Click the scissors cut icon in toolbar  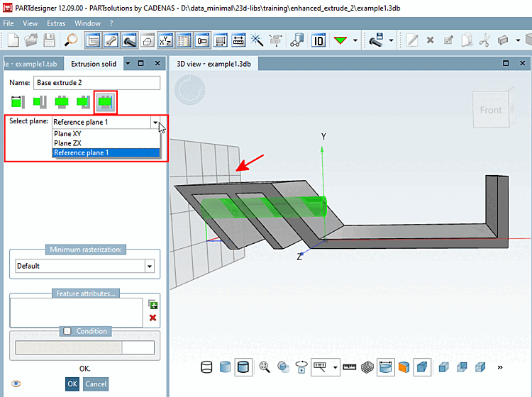pos(485,40)
